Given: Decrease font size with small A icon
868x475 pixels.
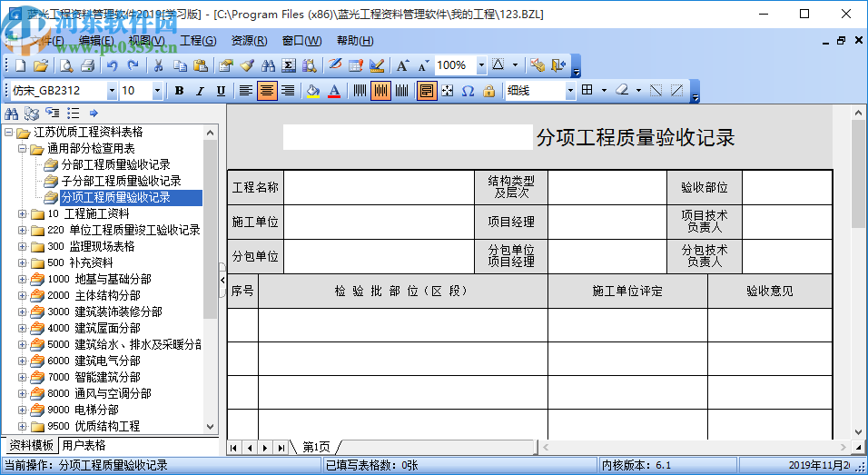Looking at the screenshot, I should click(423, 65).
